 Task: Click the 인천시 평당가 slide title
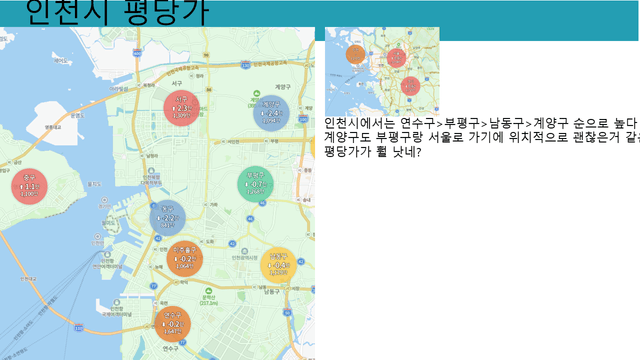click(x=118, y=12)
